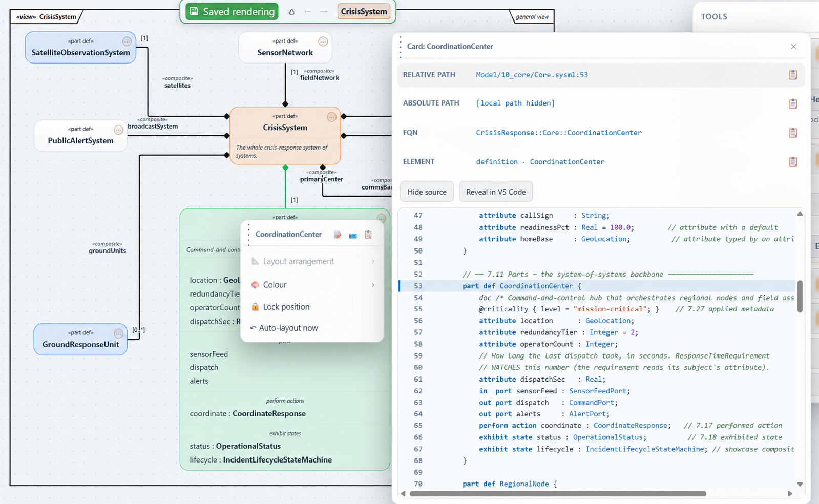Click the Hide source button

click(427, 192)
